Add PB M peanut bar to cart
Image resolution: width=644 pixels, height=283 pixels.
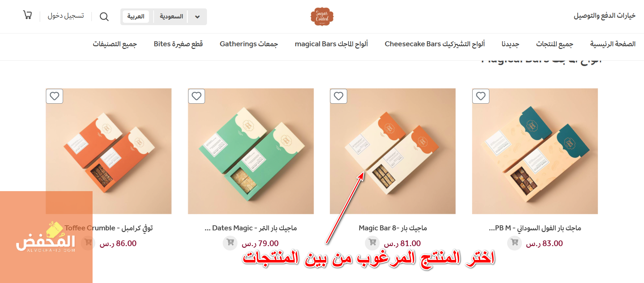515,242
